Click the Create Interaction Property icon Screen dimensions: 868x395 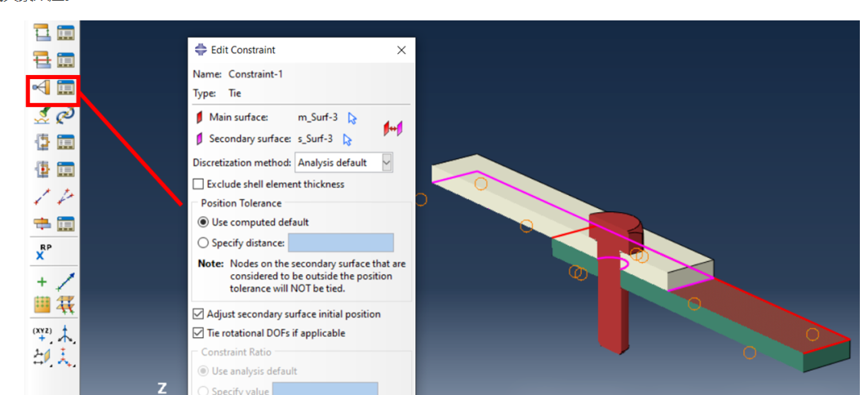point(42,60)
